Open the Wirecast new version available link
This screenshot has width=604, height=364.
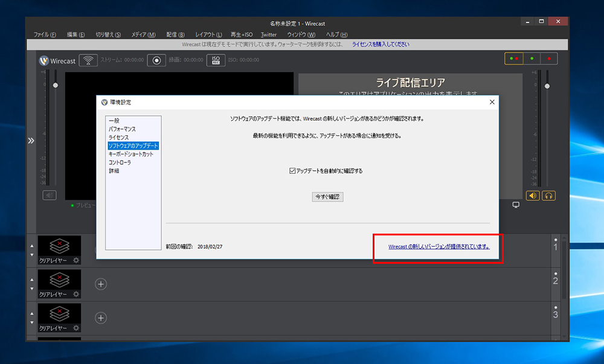click(439, 247)
